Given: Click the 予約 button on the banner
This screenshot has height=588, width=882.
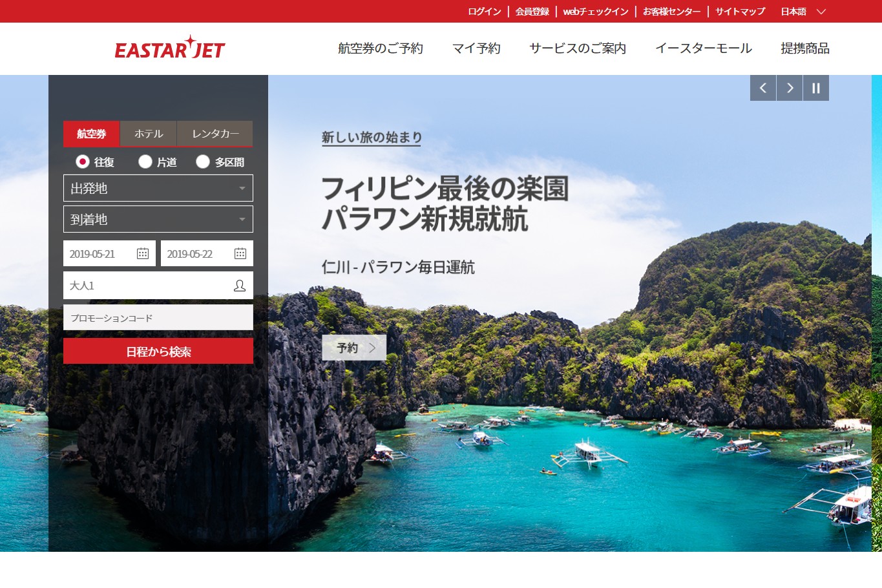Looking at the screenshot, I should 354,348.
